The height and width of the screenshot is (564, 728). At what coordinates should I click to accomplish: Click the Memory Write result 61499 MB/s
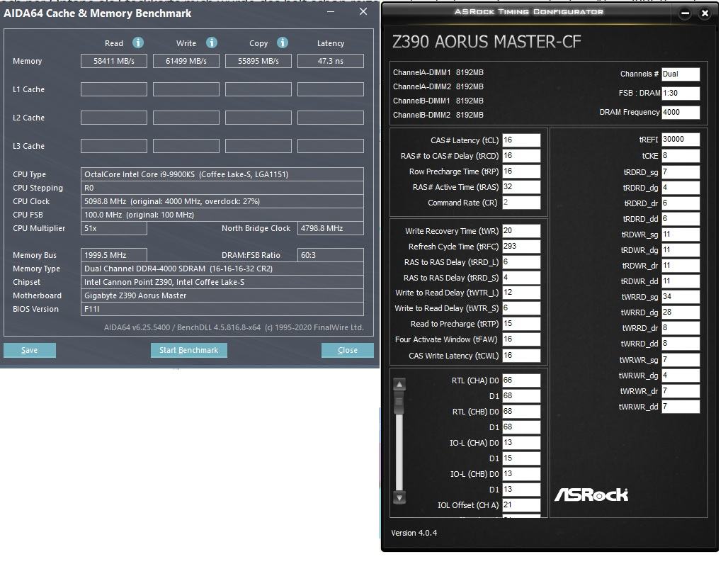(x=186, y=61)
